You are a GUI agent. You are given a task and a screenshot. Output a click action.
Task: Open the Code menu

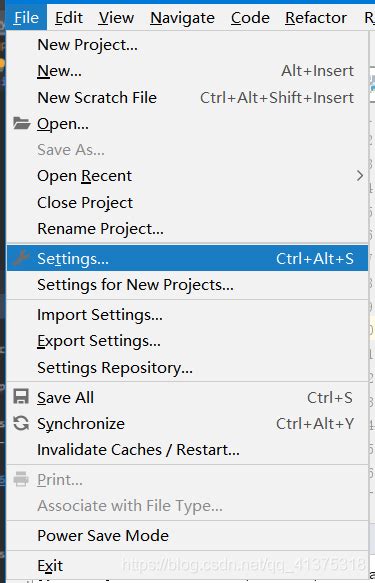pos(250,17)
